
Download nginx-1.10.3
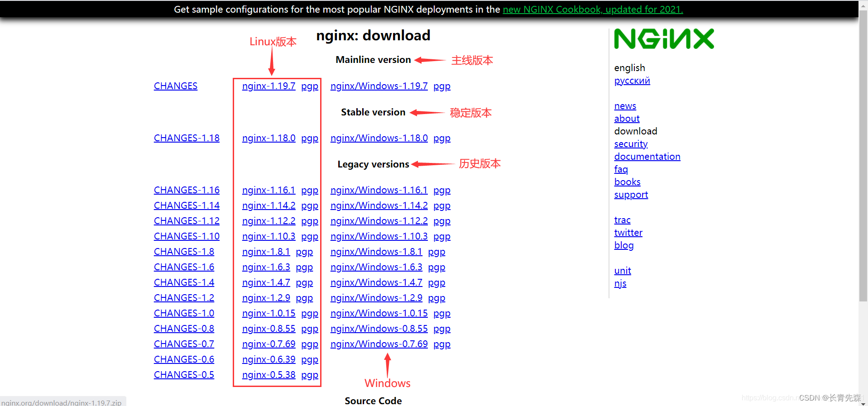tap(269, 236)
